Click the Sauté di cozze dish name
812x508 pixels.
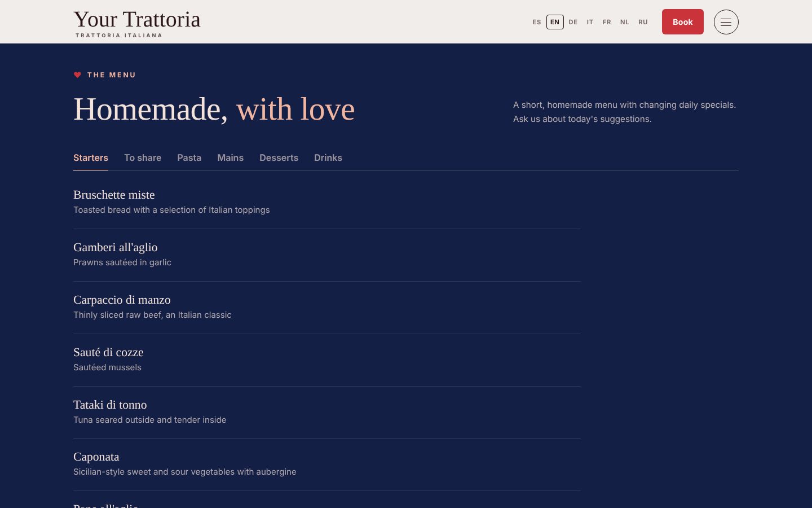tap(108, 352)
